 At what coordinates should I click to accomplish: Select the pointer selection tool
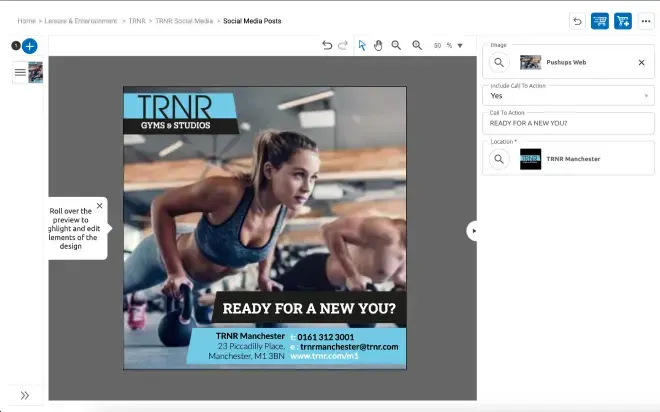coord(363,45)
